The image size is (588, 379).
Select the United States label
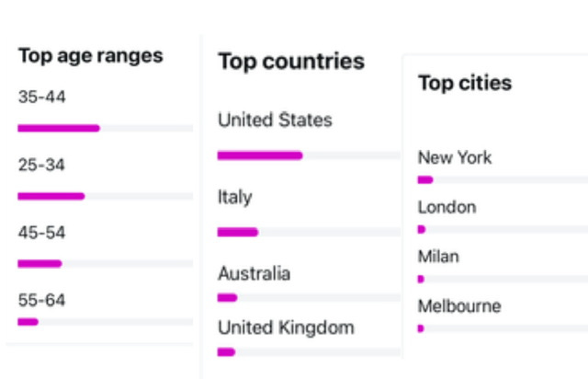(275, 121)
